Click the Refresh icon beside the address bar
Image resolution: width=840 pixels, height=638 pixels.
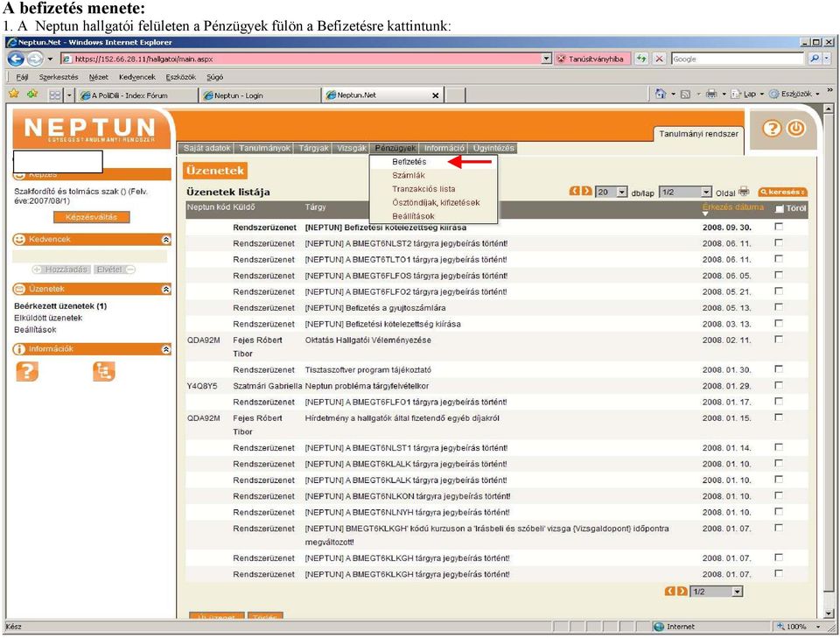click(x=641, y=59)
